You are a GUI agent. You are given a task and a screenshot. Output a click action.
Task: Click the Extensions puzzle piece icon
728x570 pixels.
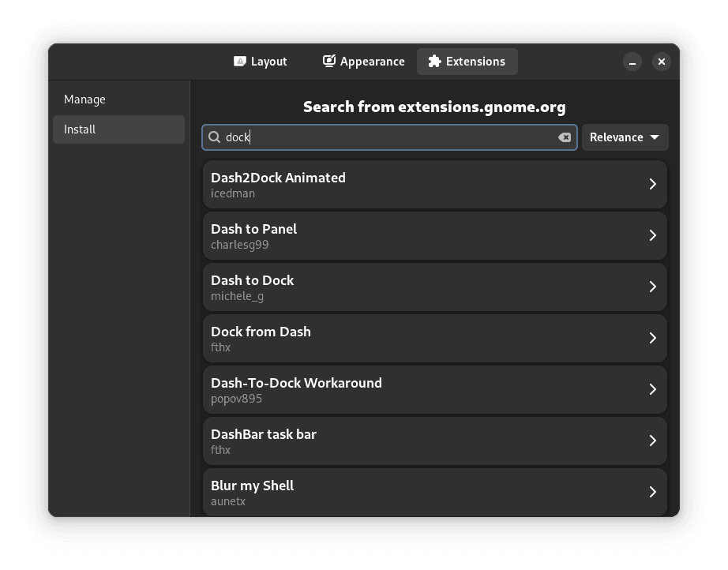click(x=434, y=62)
